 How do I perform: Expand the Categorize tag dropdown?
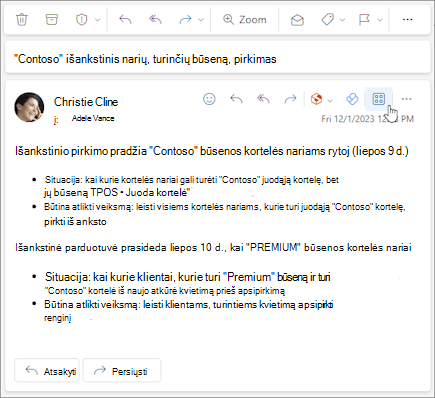[342, 20]
